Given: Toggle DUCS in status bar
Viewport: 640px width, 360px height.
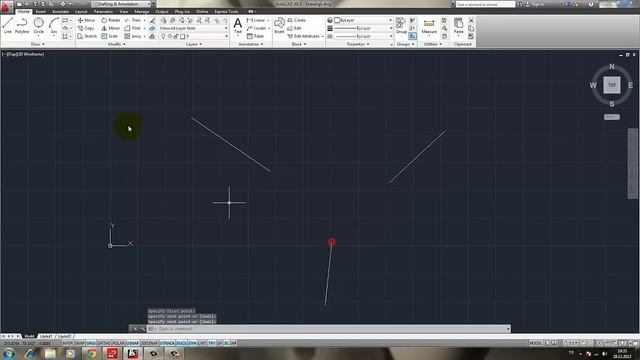Looking at the screenshot, I should click(x=181, y=343).
